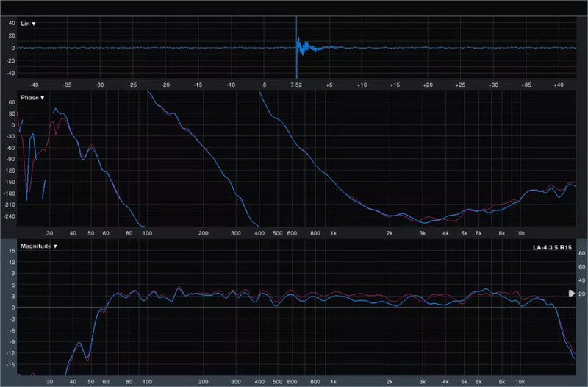
Task: Click the 7.52 delay time readout
Action: click(x=296, y=85)
